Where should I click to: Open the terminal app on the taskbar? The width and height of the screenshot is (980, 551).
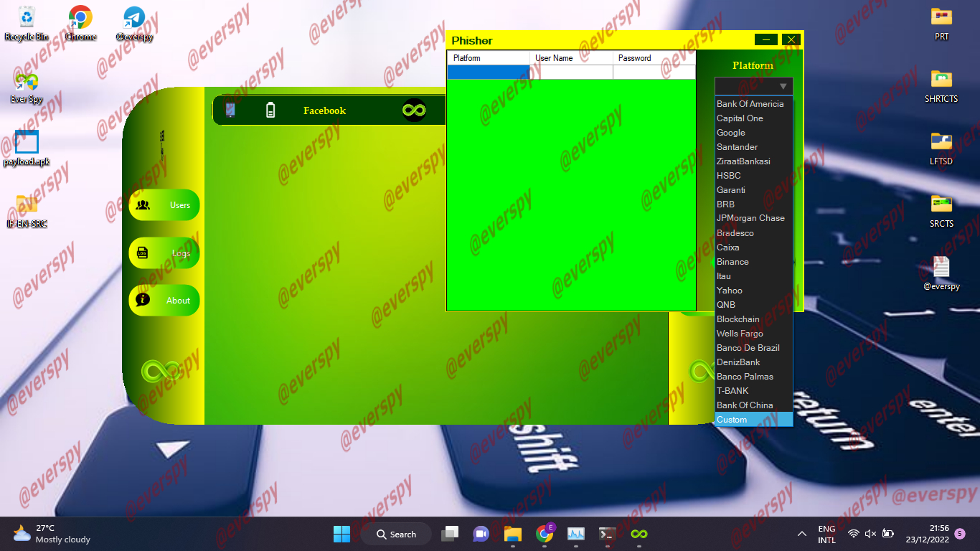(608, 534)
